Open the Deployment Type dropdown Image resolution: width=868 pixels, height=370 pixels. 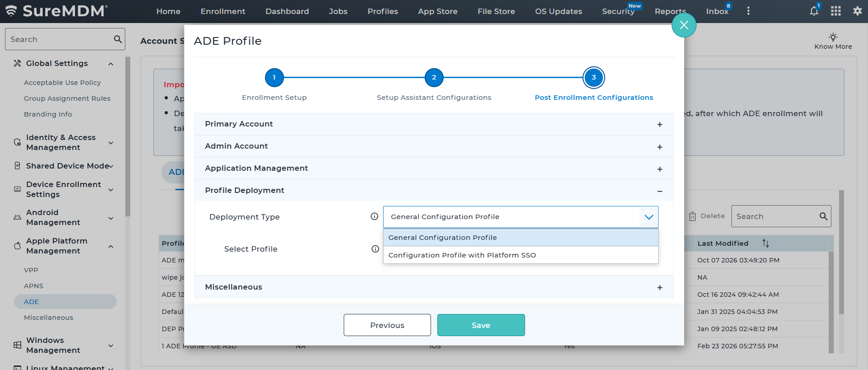pyautogui.click(x=521, y=217)
